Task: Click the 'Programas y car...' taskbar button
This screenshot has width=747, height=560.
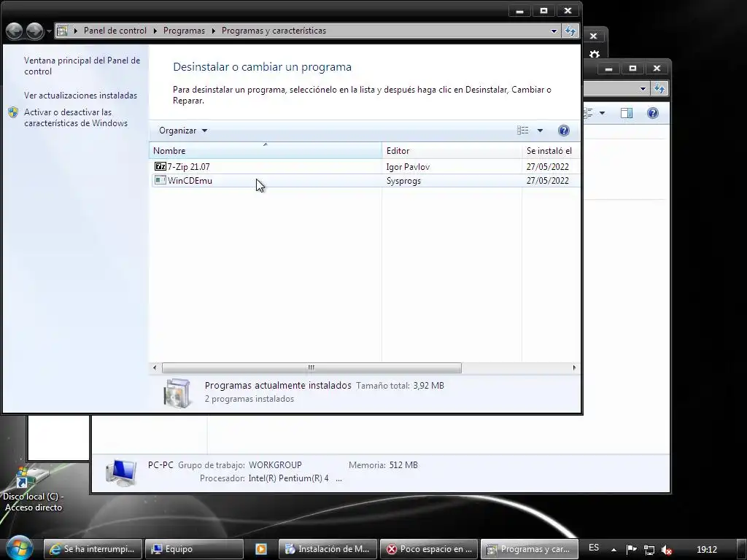Action: [x=530, y=549]
